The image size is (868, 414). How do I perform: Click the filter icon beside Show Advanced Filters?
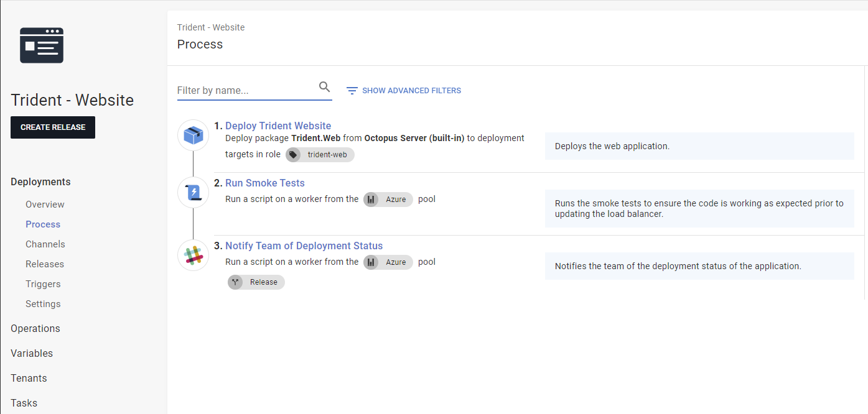(352, 90)
